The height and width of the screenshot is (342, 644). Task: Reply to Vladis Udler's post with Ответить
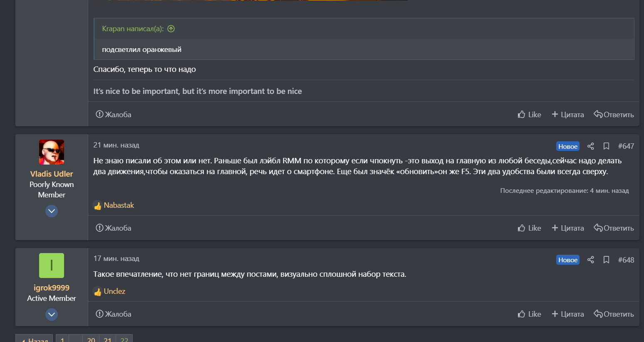coord(614,228)
